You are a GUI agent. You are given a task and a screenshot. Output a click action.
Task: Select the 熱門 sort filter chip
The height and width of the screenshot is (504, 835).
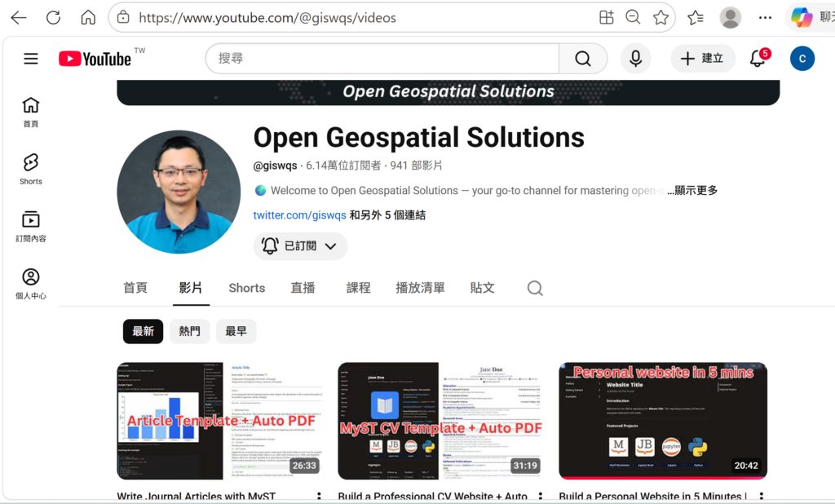(x=189, y=331)
